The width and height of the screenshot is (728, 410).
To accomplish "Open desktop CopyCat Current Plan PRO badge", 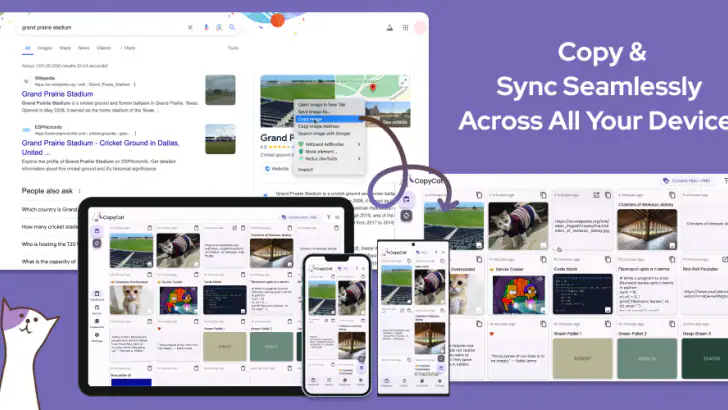I will [x=687, y=181].
